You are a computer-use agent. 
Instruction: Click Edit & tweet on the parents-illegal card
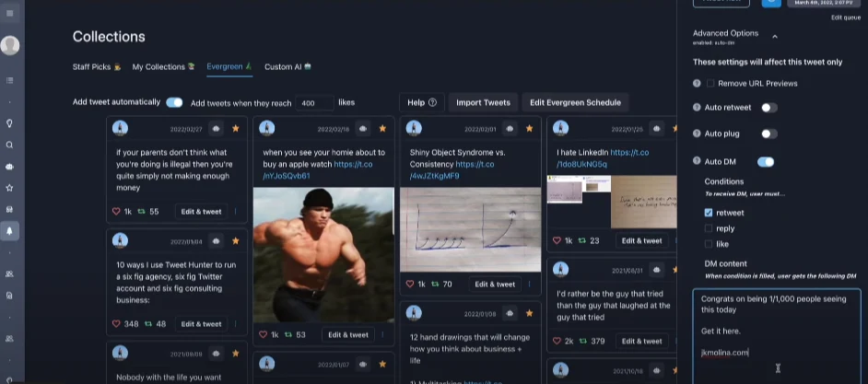pyautogui.click(x=201, y=212)
